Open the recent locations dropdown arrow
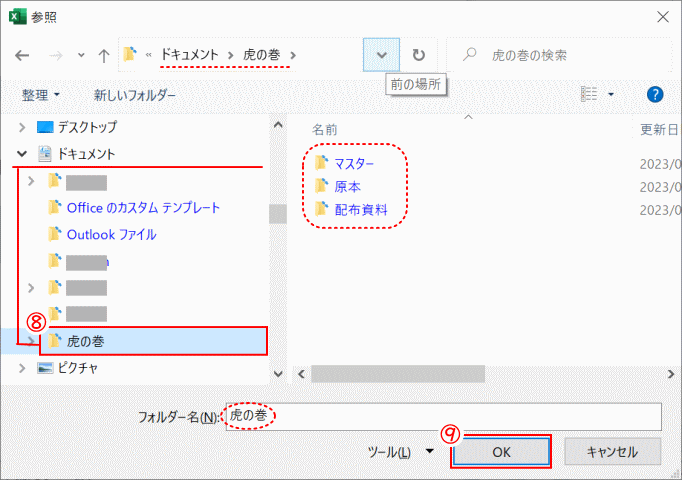Image resolution: width=682 pixels, height=480 pixels. (x=81, y=55)
